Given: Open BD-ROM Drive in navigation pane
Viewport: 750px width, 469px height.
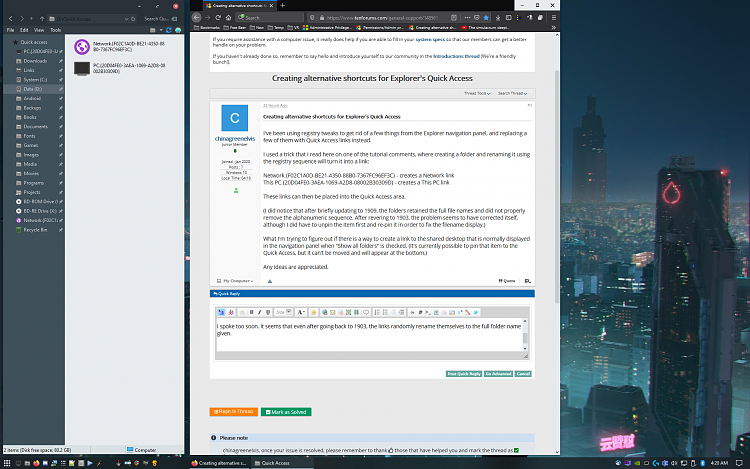Looking at the screenshot, I should coord(40,202).
